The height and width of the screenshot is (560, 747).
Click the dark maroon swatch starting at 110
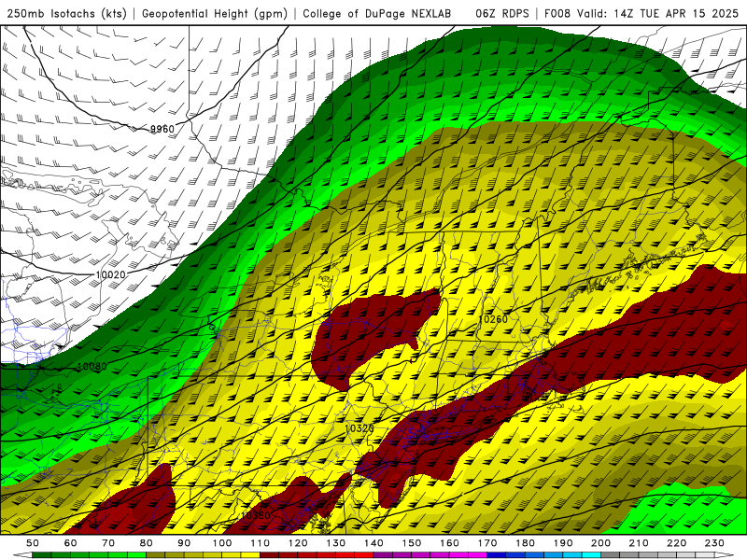[269, 554]
